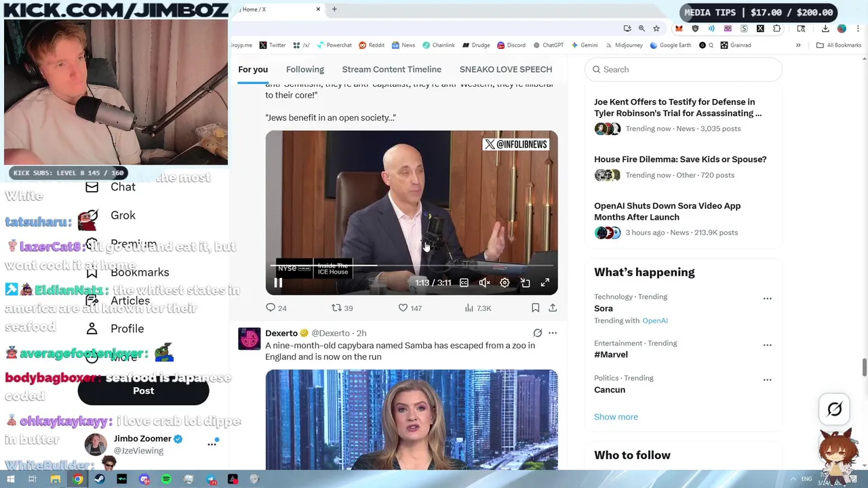Open ChatGPT bookmark in bookmarks bar

click(549, 45)
